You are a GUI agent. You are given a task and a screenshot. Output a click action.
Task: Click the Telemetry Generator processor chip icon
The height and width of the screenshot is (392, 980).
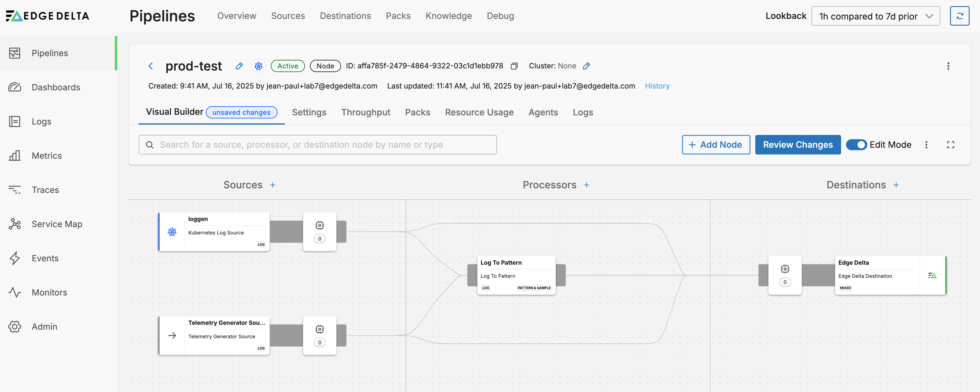(x=320, y=329)
